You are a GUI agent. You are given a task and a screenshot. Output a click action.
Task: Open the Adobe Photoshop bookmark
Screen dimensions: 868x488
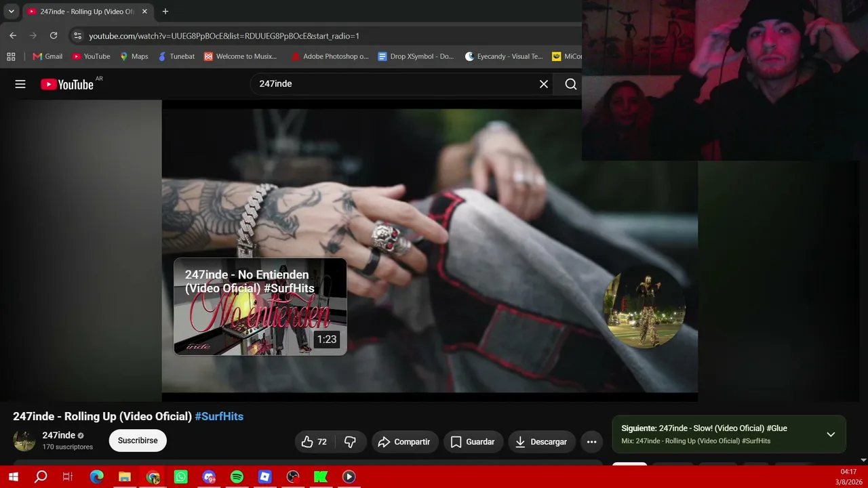(x=330, y=56)
